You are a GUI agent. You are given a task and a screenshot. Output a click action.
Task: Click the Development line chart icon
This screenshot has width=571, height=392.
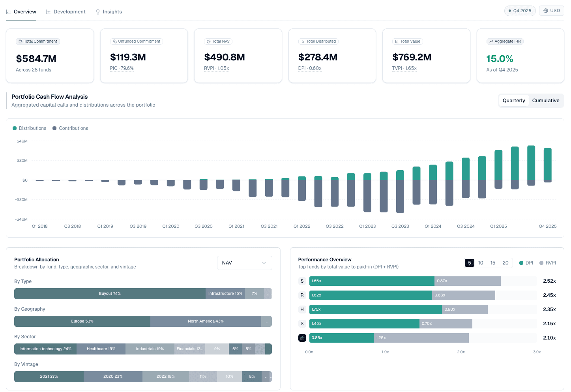[49, 12]
